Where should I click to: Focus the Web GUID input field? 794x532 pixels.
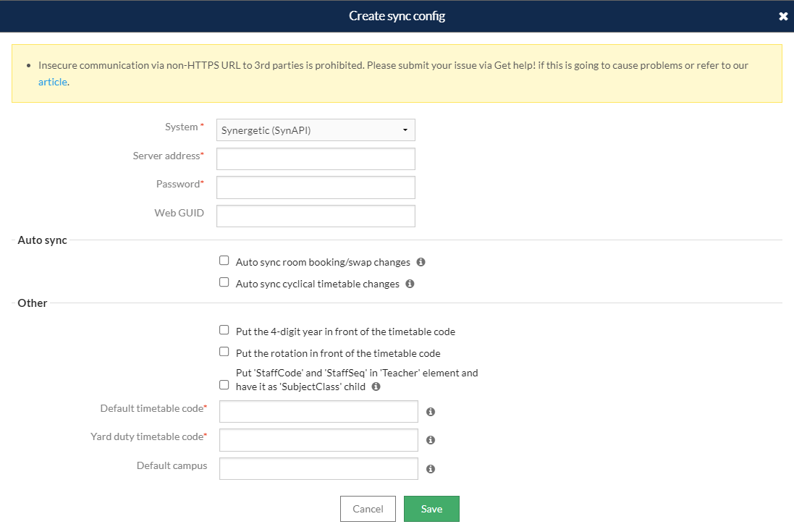pos(316,216)
